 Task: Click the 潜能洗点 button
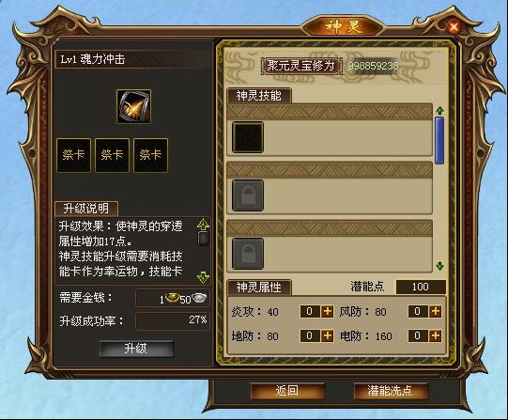pyautogui.click(x=391, y=391)
